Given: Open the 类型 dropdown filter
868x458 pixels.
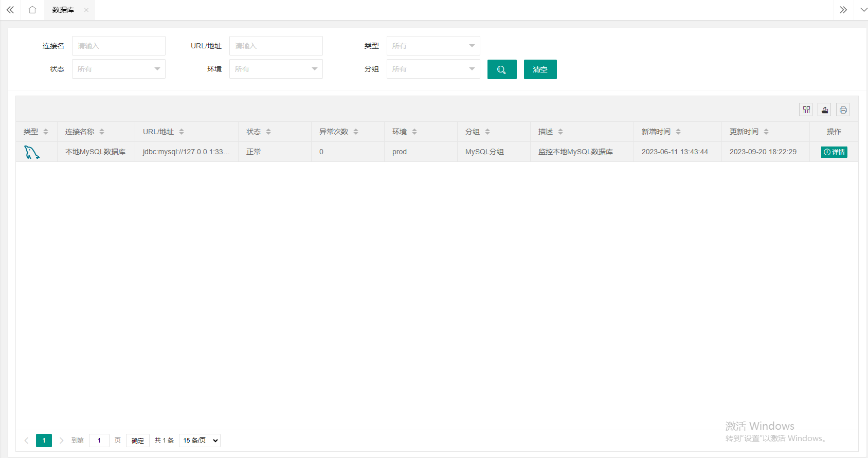Looking at the screenshot, I should [433, 46].
